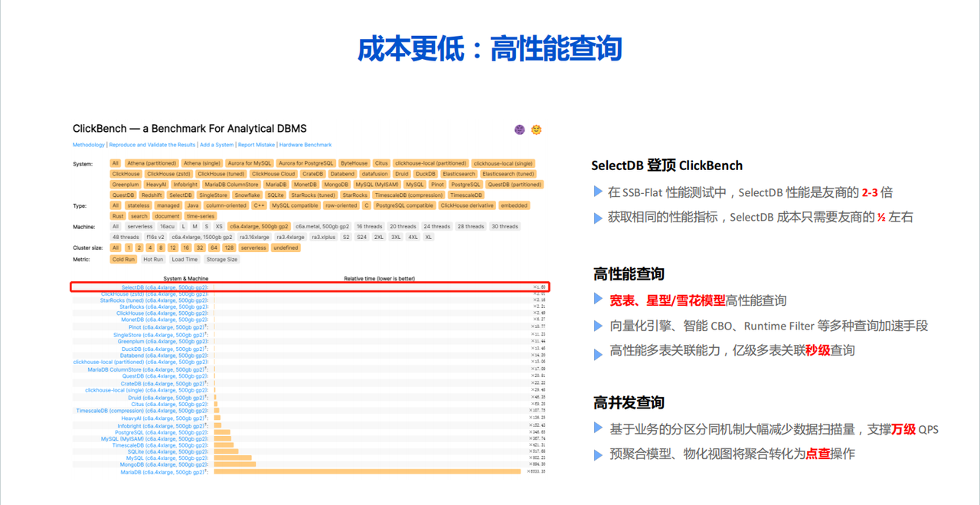Toggle the ClickHouse derivative type filter
Viewport: 980px width, 505px height.
467,205
